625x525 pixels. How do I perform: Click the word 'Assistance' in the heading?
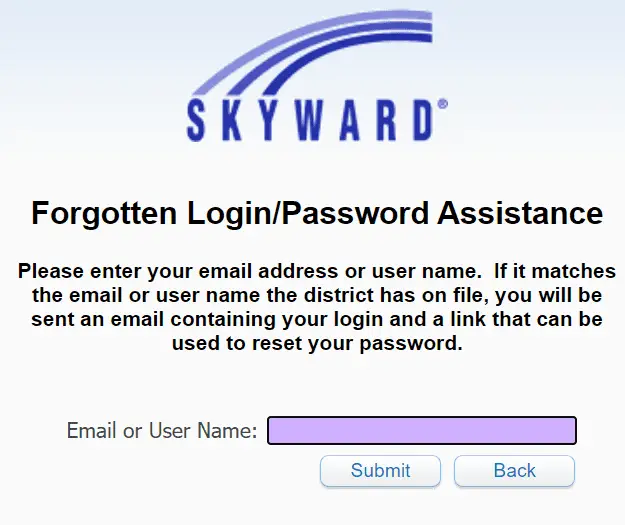coord(520,213)
